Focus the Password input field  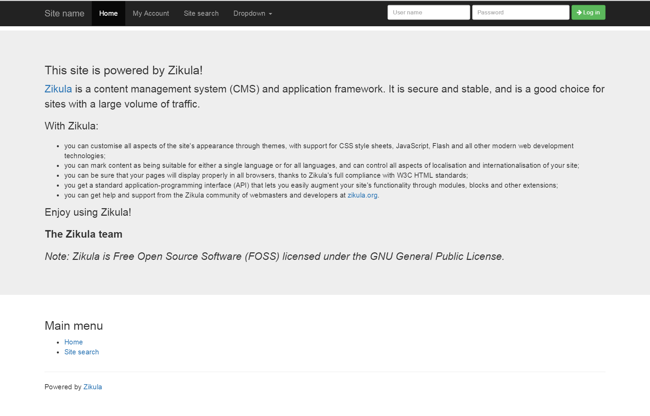(521, 12)
